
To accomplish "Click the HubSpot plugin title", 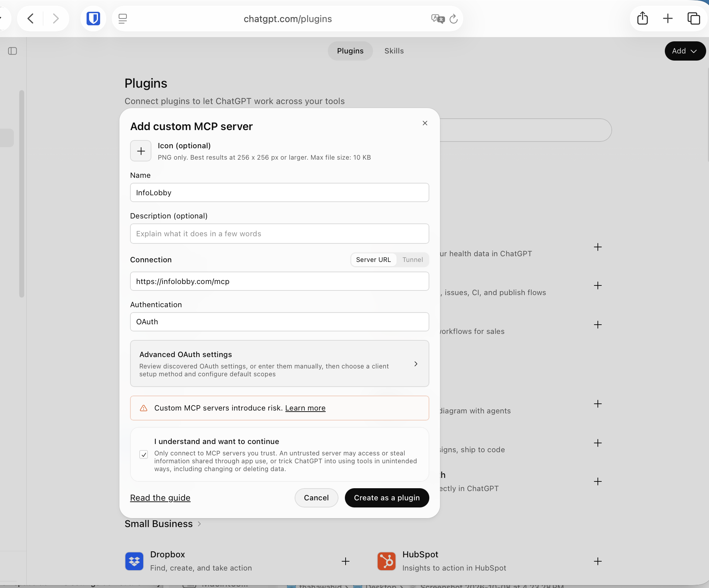I will click(420, 555).
